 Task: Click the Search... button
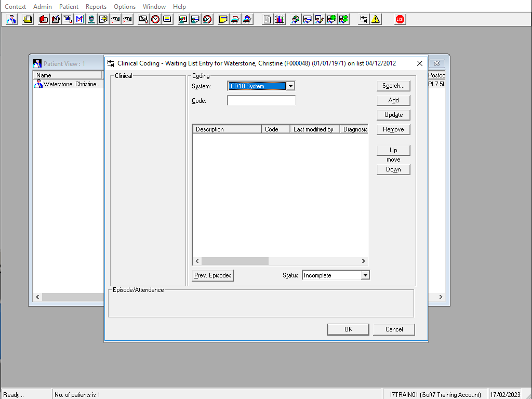(393, 86)
